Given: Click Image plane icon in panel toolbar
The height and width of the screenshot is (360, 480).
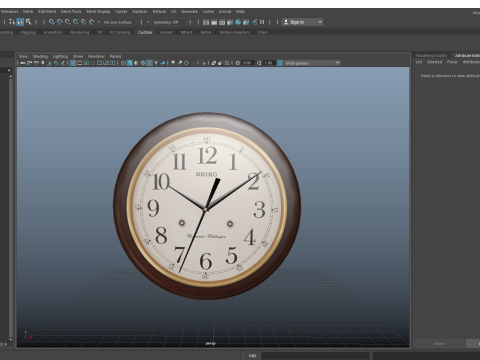Looking at the screenshot, I should click(x=50, y=63).
